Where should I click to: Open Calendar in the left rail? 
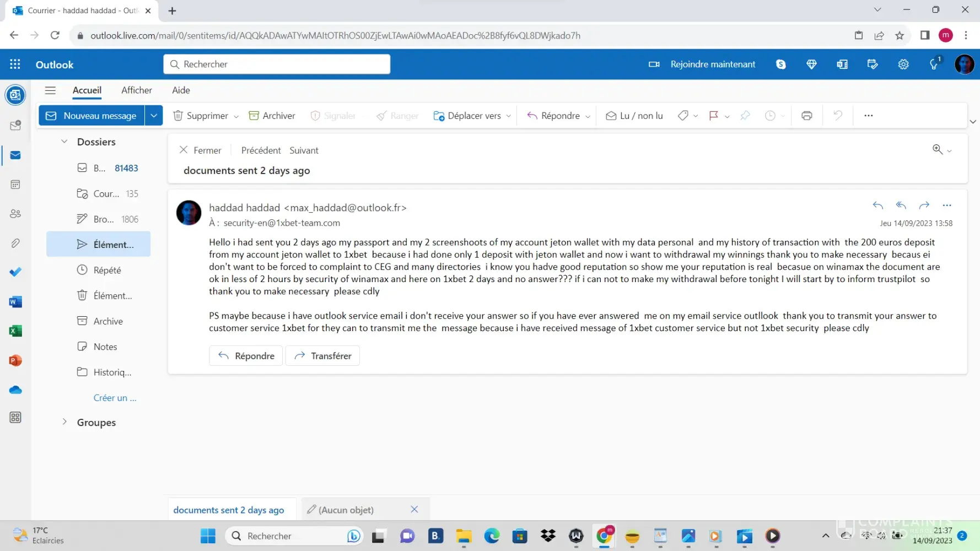pos(15,185)
